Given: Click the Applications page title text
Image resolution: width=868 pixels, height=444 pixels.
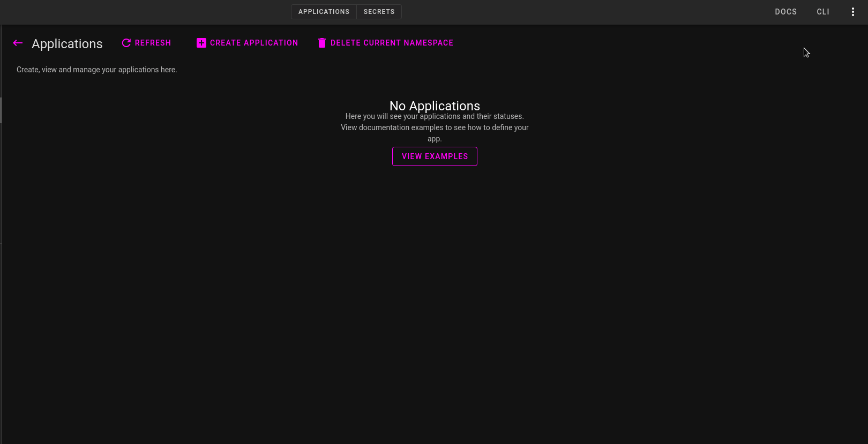Looking at the screenshot, I should point(67,44).
